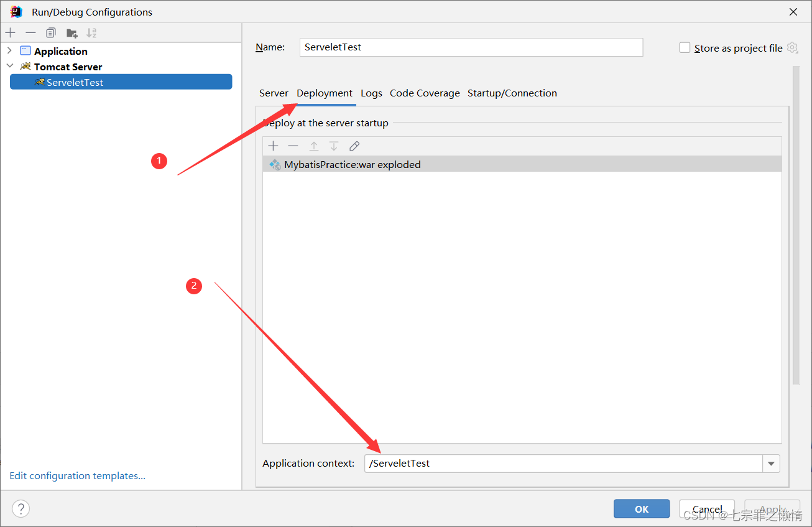Select the Deployment tab

tap(325, 93)
